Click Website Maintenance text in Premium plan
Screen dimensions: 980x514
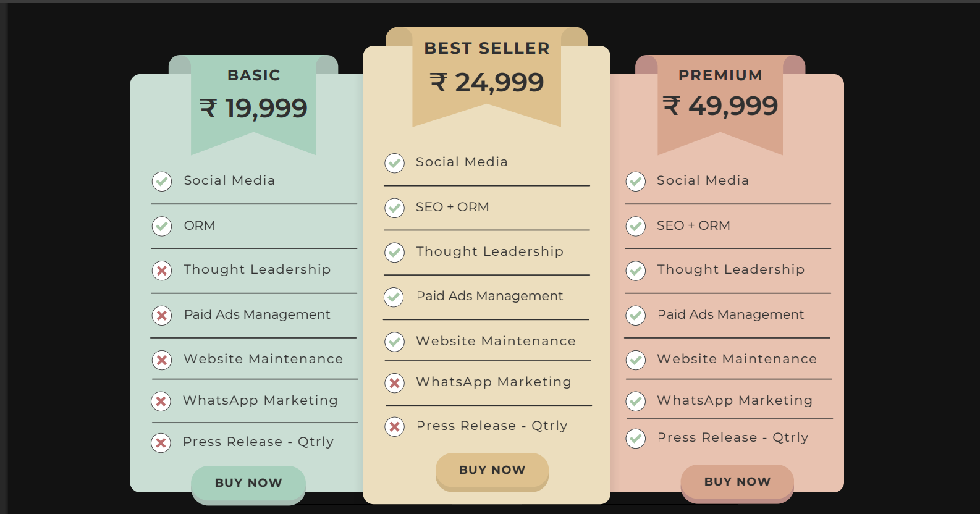[737, 359]
